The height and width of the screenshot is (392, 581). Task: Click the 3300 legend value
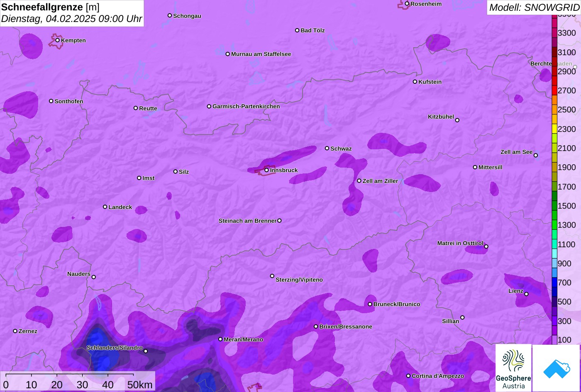pyautogui.click(x=567, y=33)
